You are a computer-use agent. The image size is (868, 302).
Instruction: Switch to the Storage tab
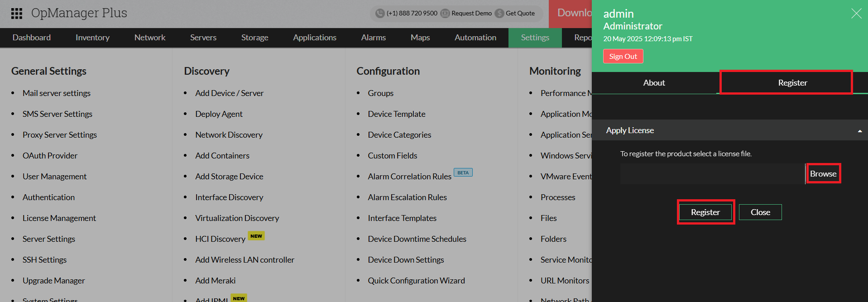[x=255, y=38]
